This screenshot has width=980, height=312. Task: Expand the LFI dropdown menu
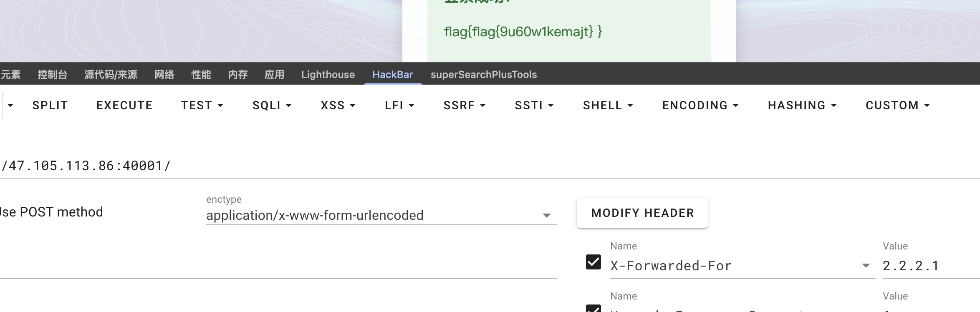point(399,106)
